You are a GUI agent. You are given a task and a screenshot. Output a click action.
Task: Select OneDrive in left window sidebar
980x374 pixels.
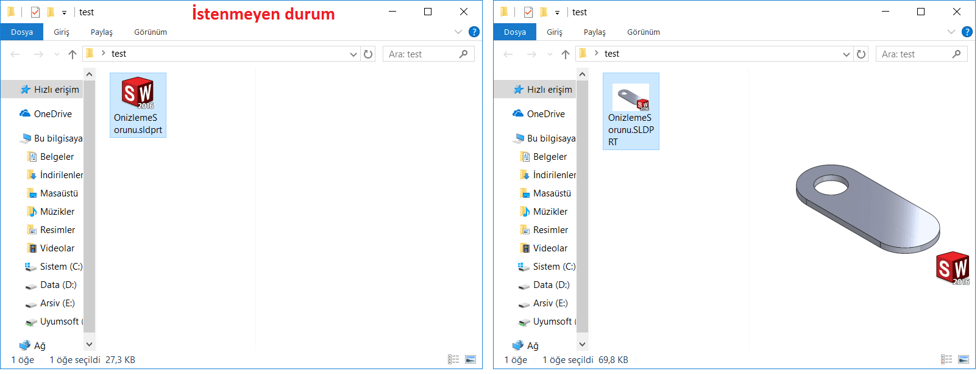click(46, 114)
